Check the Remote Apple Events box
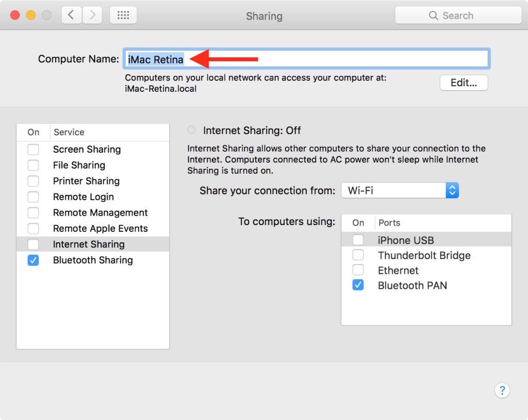Screen dimensions: 528x420 [33, 229]
